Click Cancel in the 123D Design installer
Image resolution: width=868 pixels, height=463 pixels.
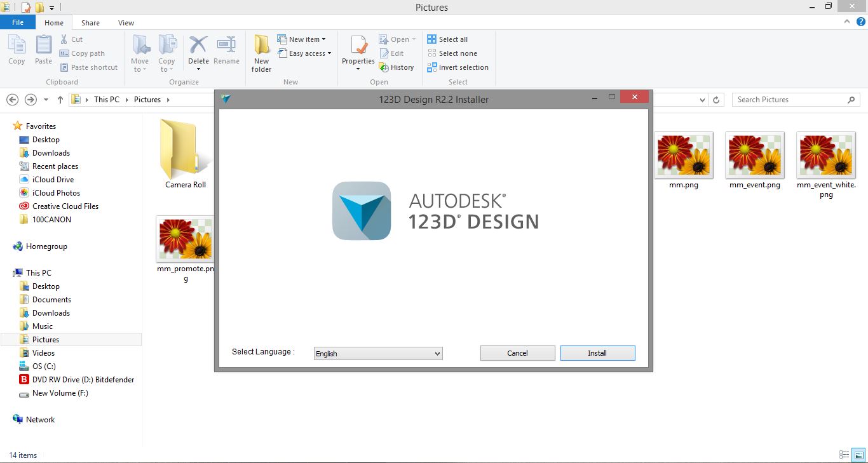[x=517, y=353]
